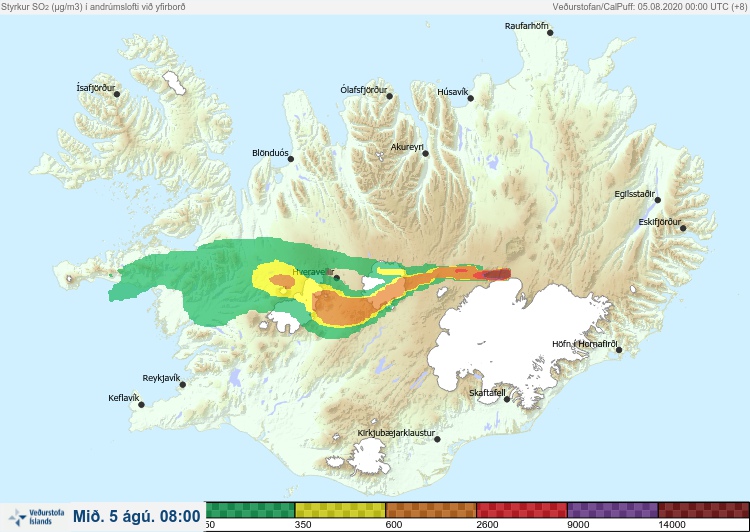Image resolution: width=750 pixels, height=532 pixels.
Task: Click the 'Eskifjörður' label text
Action: [660, 222]
